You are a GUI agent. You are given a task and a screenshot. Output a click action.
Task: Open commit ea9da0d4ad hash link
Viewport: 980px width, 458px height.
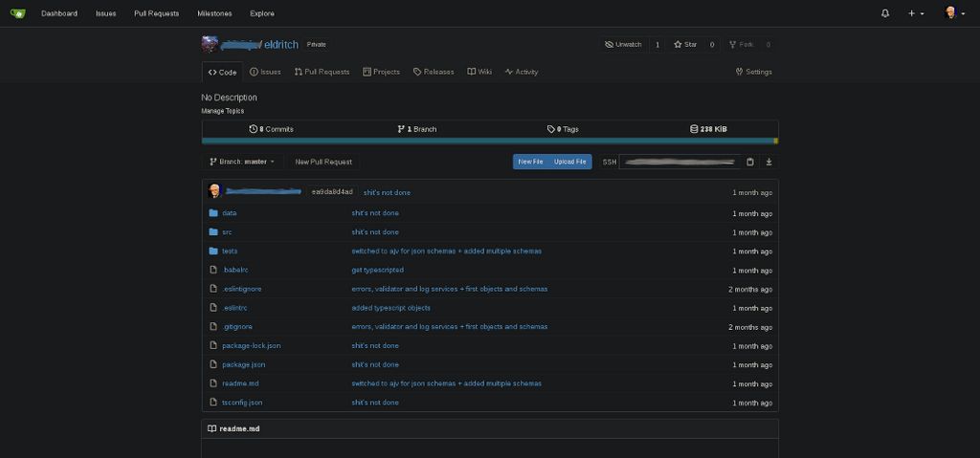pos(332,192)
